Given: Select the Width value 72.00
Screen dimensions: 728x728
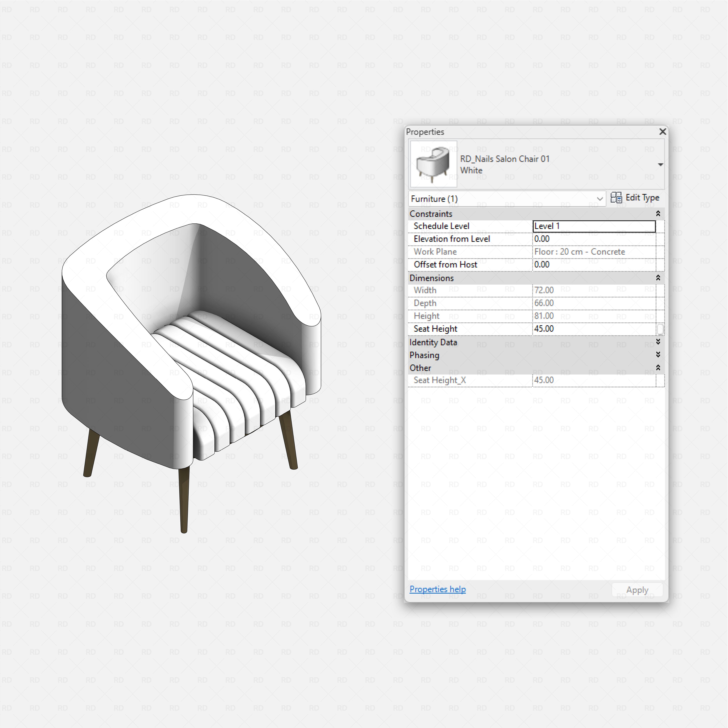Looking at the screenshot, I should (594, 290).
